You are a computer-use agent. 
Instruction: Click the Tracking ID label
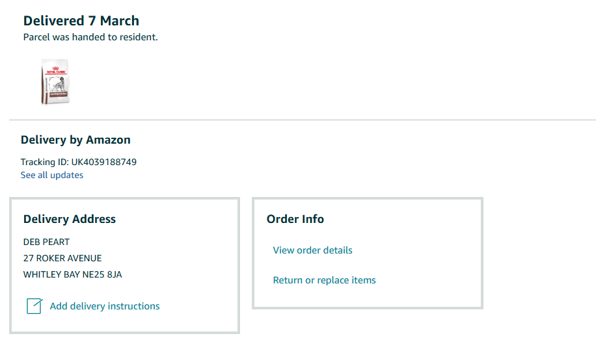44,162
